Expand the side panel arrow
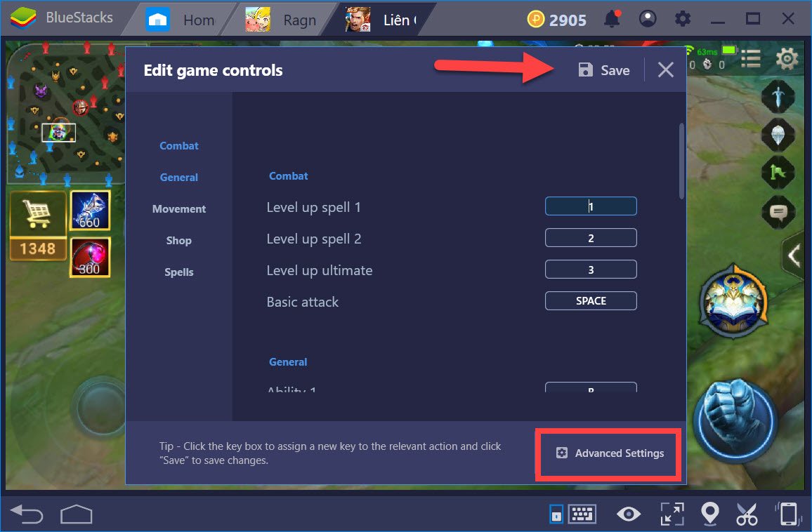This screenshot has width=812, height=532. tap(793, 255)
